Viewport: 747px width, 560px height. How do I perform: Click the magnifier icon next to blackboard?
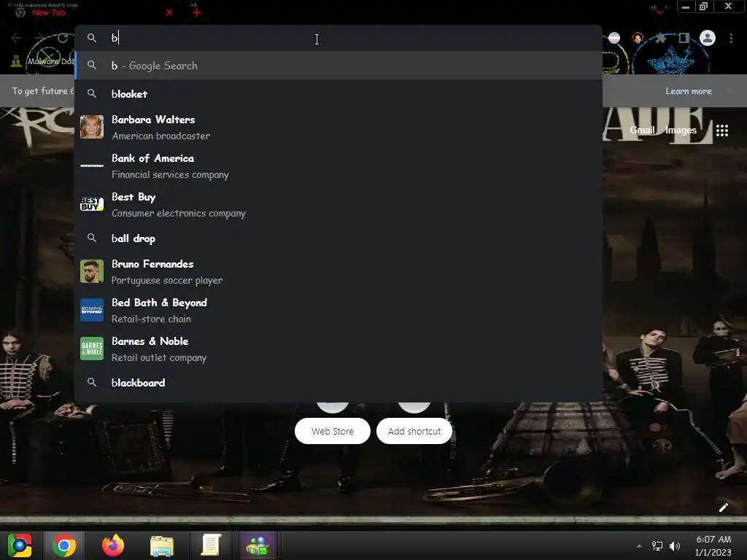[91, 382]
